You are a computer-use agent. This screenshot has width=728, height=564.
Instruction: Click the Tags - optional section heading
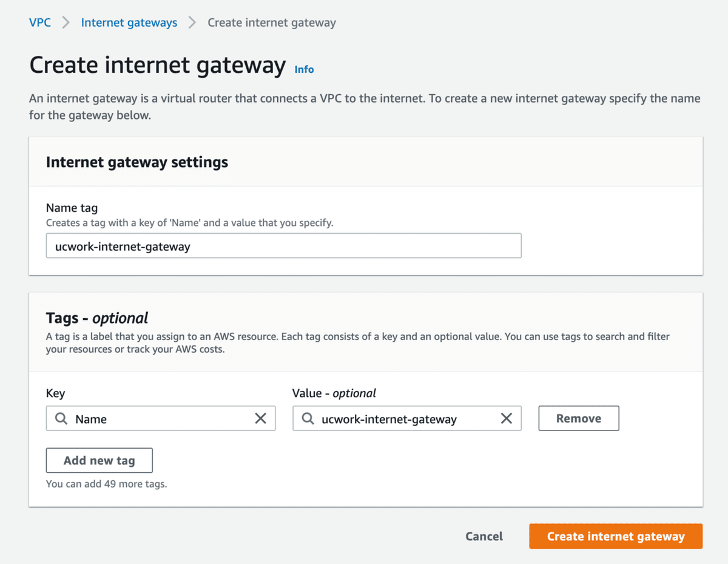click(x=97, y=318)
